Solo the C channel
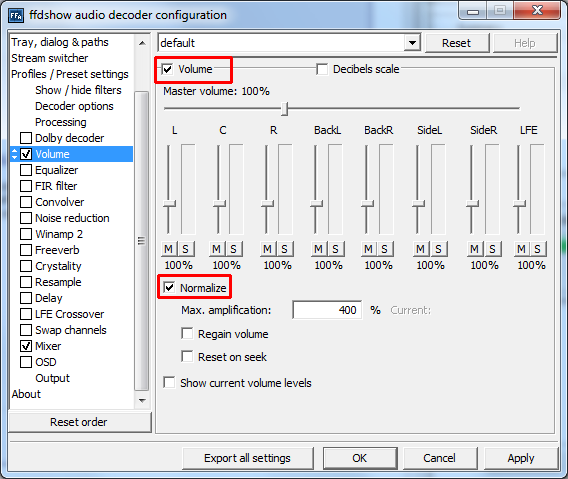The height and width of the screenshot is (479, 568). click(234, 249)
